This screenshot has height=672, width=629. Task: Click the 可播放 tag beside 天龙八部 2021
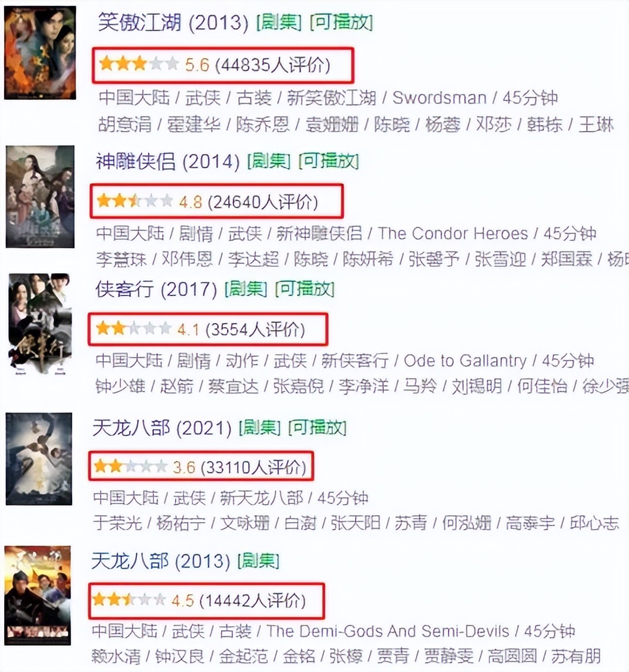coord(317,428)
